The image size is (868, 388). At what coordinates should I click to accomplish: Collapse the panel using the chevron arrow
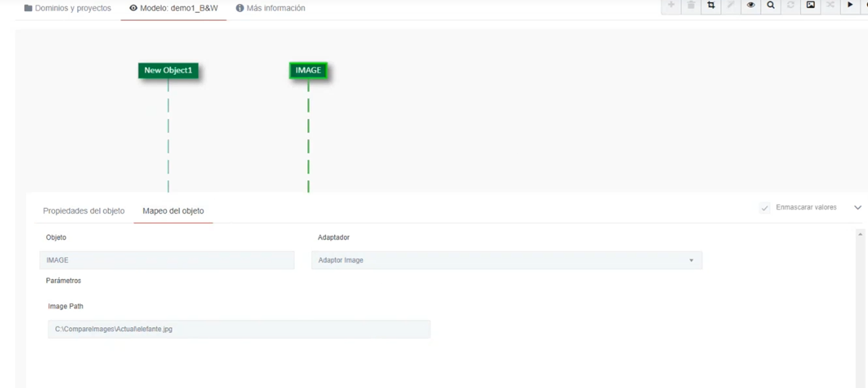(x=858, y=208)
